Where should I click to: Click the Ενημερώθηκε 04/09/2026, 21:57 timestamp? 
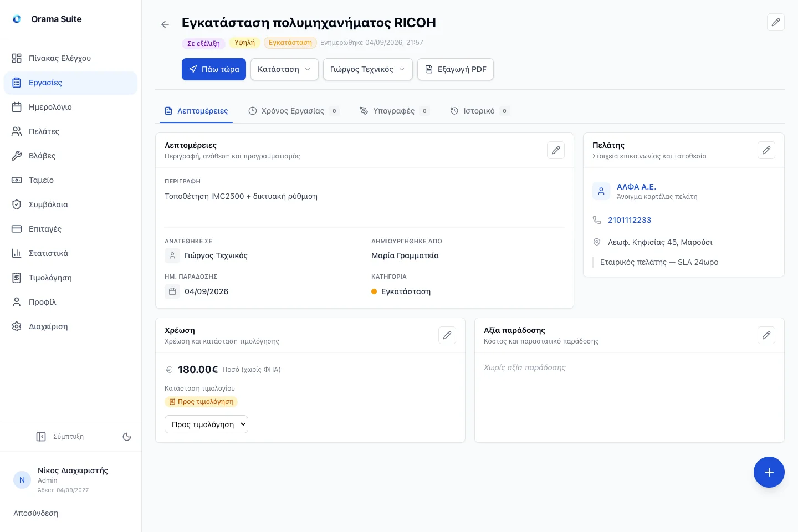(x=372, y=43)
